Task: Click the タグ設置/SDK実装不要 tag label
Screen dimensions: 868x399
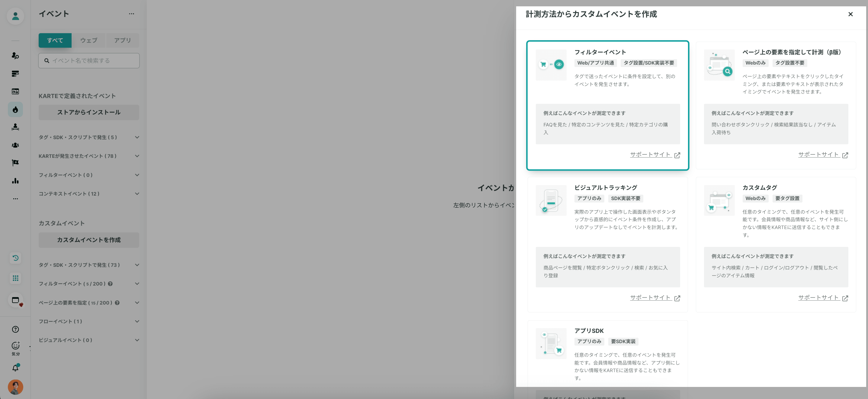Action: (x=649, y=63)
